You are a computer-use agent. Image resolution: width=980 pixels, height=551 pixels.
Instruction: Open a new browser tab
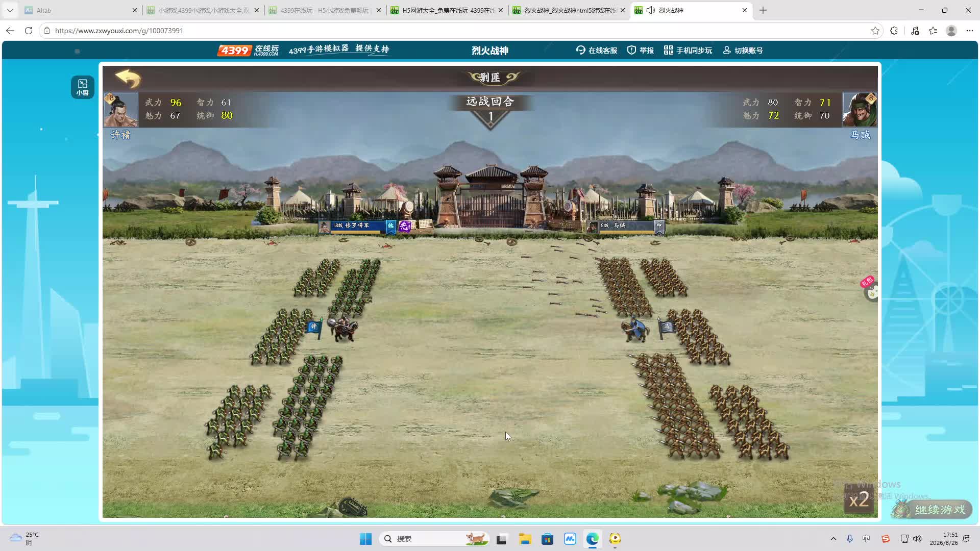point(763,10)
